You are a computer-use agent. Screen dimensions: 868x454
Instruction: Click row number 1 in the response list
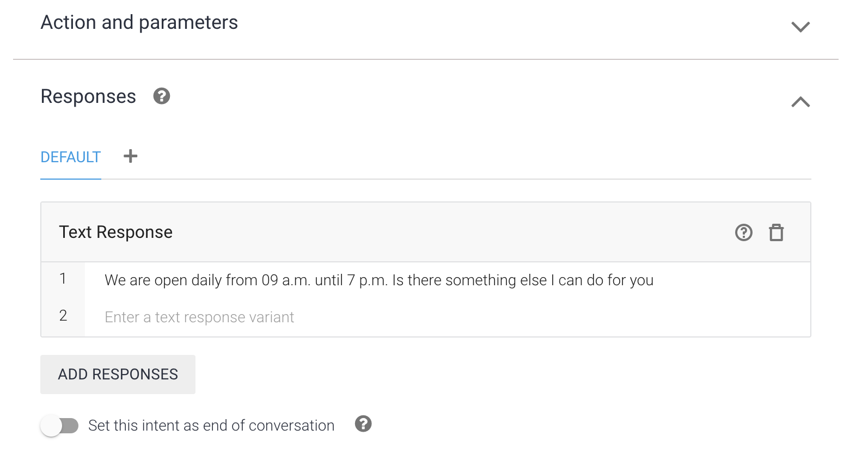click(63, 279)
